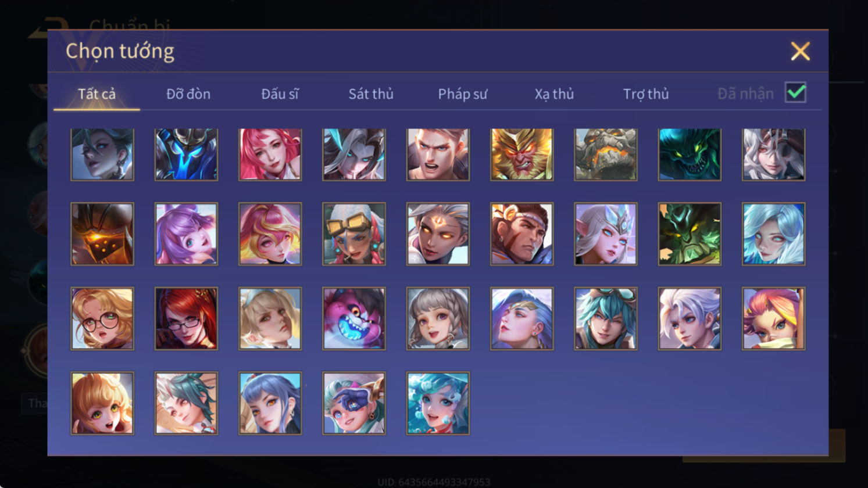The image size is (868, 488).
Task: Select the teal-haired mermaid girl with bubbles
Action: click(x=438, y=403)
